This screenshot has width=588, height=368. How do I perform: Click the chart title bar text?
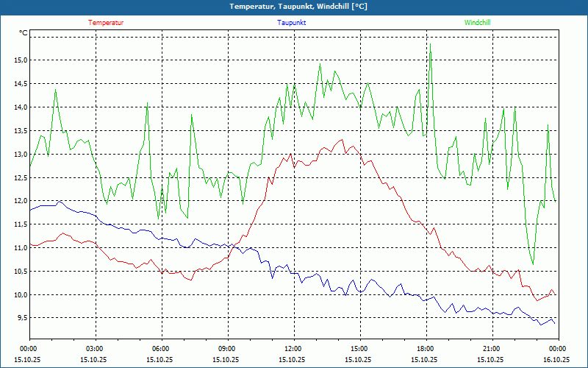[x=294, y=7]
